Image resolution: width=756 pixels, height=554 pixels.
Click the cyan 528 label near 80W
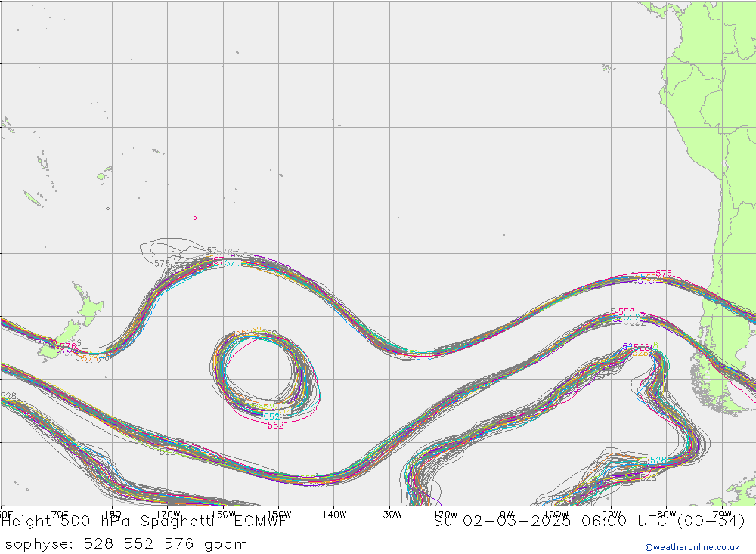[x=658, y=460]
